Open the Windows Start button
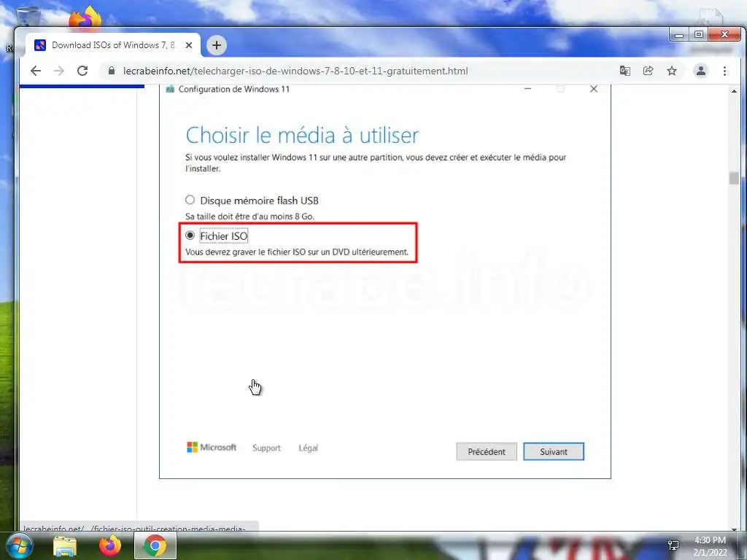Image resolution: width=747 pixels, height=560 pixels. [x=19, y=545]
